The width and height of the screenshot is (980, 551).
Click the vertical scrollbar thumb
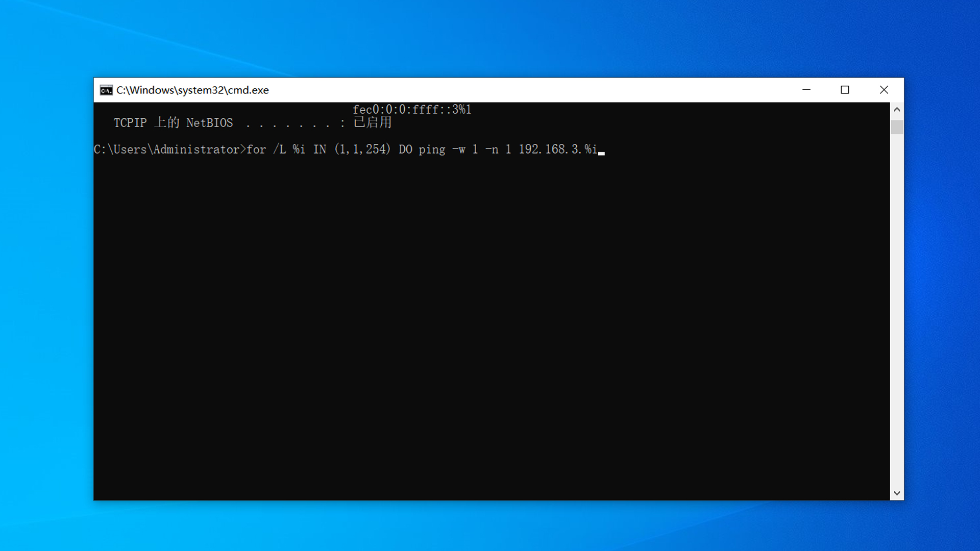point(897,127)
